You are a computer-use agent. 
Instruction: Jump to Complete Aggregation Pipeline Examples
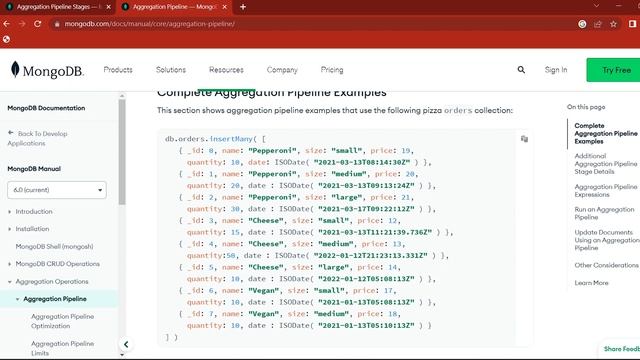pyautogui.click(x=606, y=133)
